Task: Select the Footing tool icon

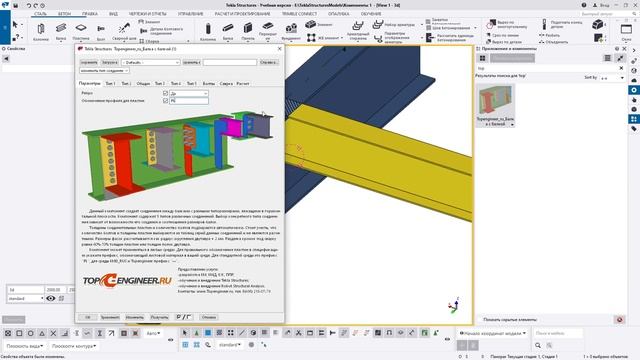Action: tap(291, 28)
